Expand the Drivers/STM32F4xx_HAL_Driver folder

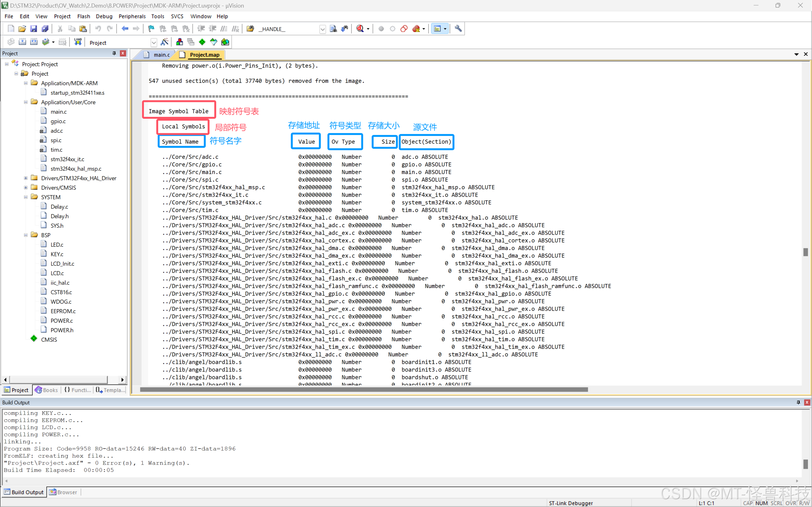(25, 178)
